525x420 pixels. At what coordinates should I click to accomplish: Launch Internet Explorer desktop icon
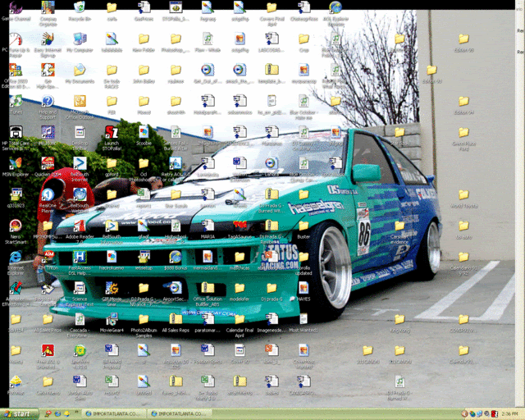(16, 257)
